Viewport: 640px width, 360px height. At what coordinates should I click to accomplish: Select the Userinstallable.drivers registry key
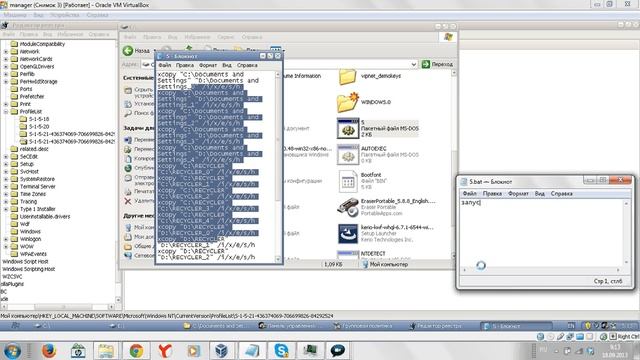(x=45, y=216)
